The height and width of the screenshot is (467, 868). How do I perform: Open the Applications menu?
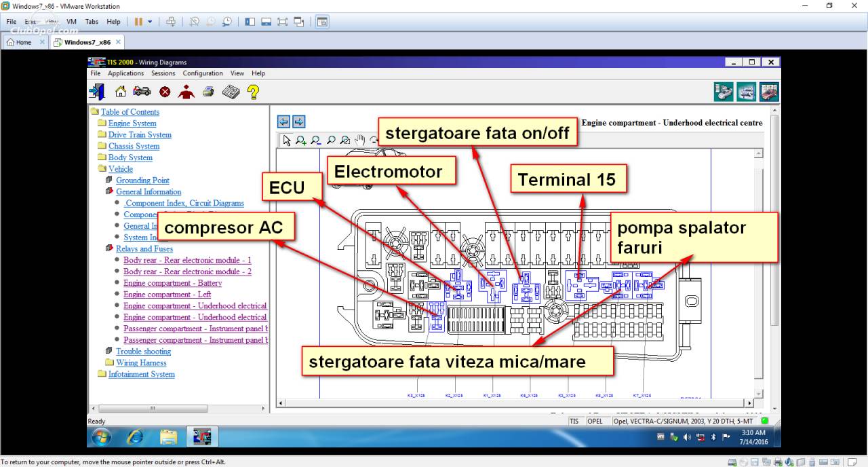point(125,73)
